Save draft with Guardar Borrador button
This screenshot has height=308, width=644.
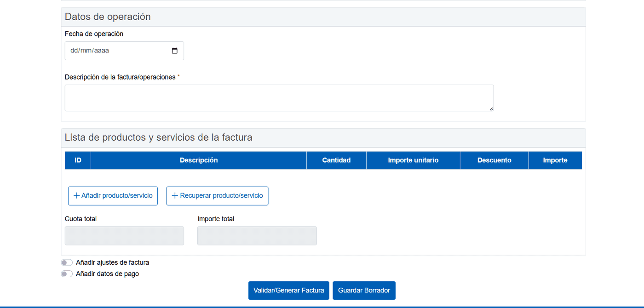[x=364, y=291]
